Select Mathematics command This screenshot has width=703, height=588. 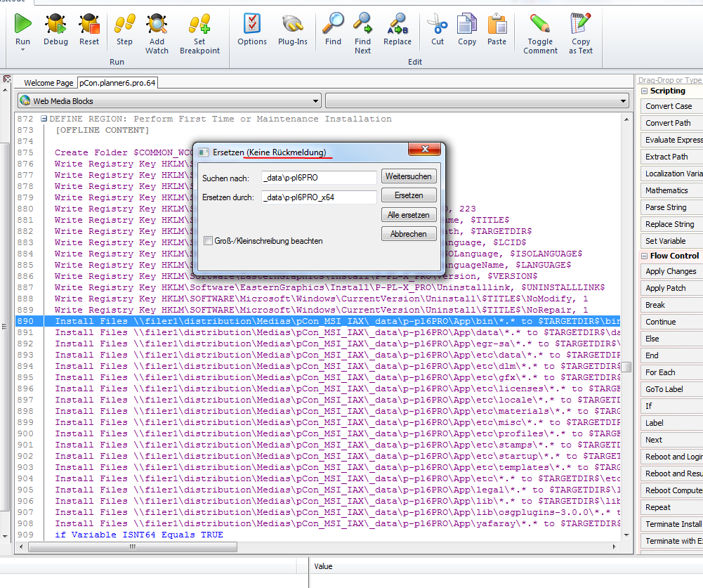click(671, 190)
